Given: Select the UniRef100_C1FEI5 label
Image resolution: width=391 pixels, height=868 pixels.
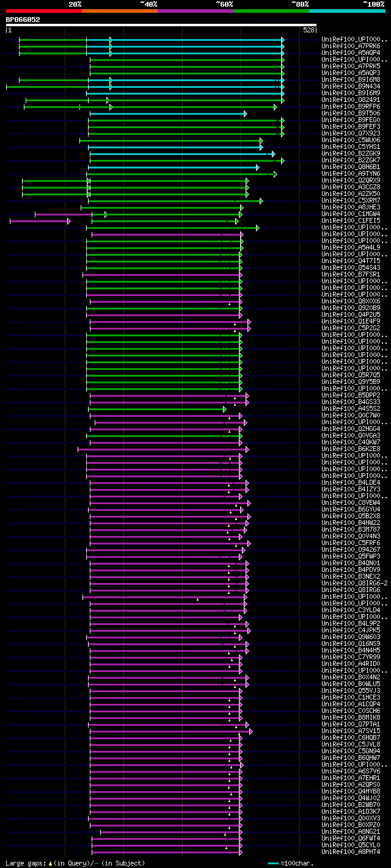Looking at the screenshot, I should [351, 220].
